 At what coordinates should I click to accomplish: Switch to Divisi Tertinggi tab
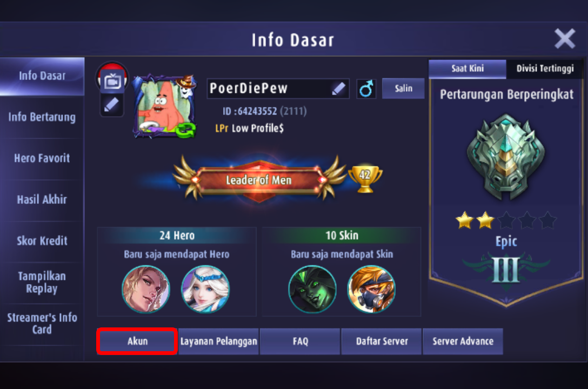point(545,69)
